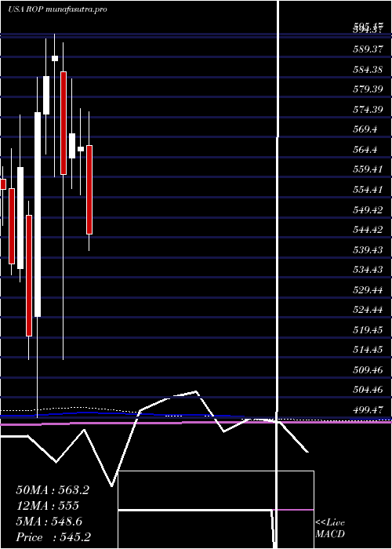Click the 539.43 price axis label
Viewport: 392px width, 549px height.
click(x=368, y=250)
